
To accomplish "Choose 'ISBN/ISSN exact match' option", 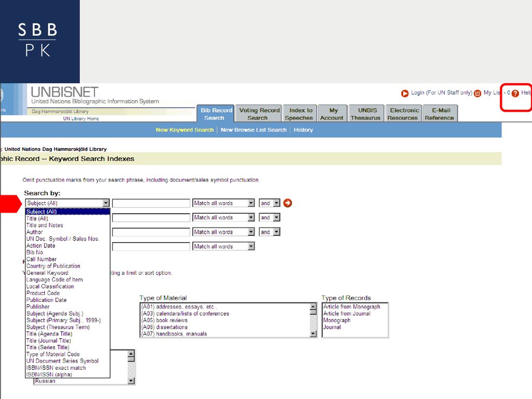I will click(x=68, y=368).
